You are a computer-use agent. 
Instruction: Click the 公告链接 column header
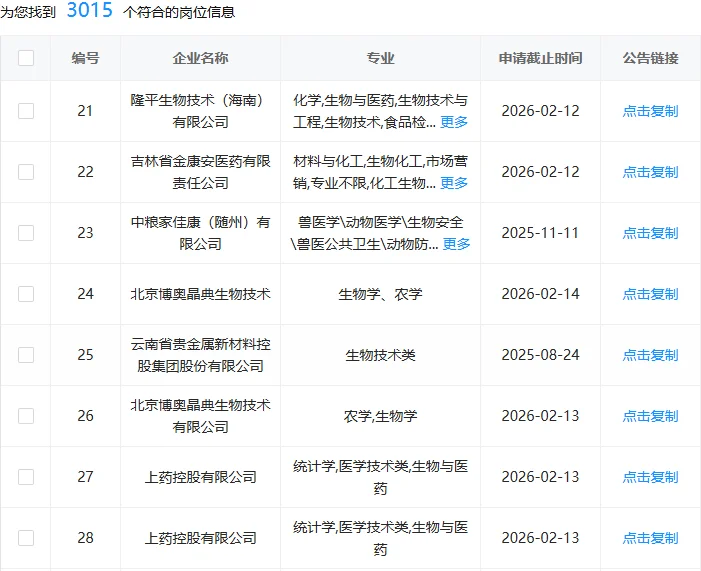click(x=650, y=58)
